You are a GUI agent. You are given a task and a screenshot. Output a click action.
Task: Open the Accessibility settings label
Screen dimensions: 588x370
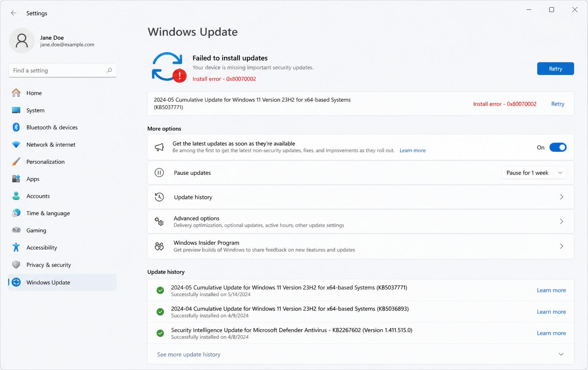click(42, 247)
